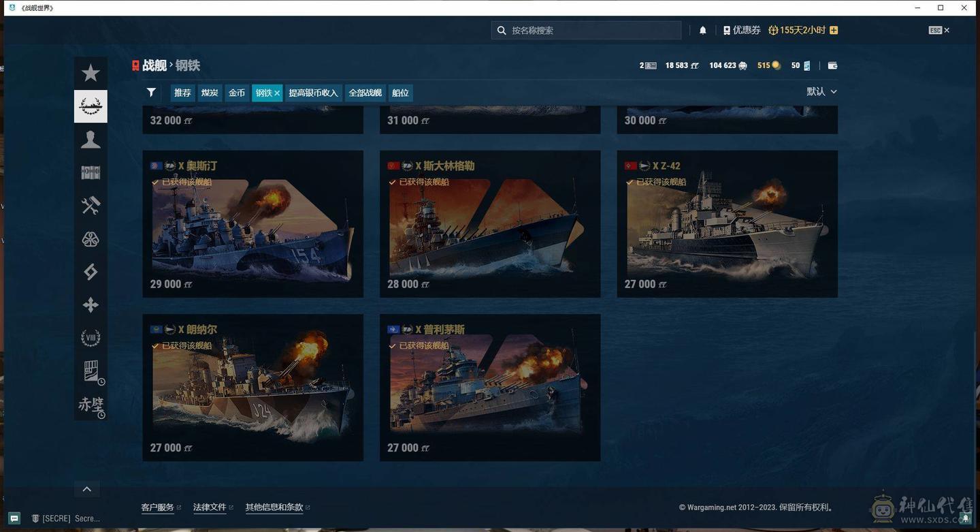Click the bell icon in bottom right corner
This screenshot has width=980, height=532.
click(965, 518)
